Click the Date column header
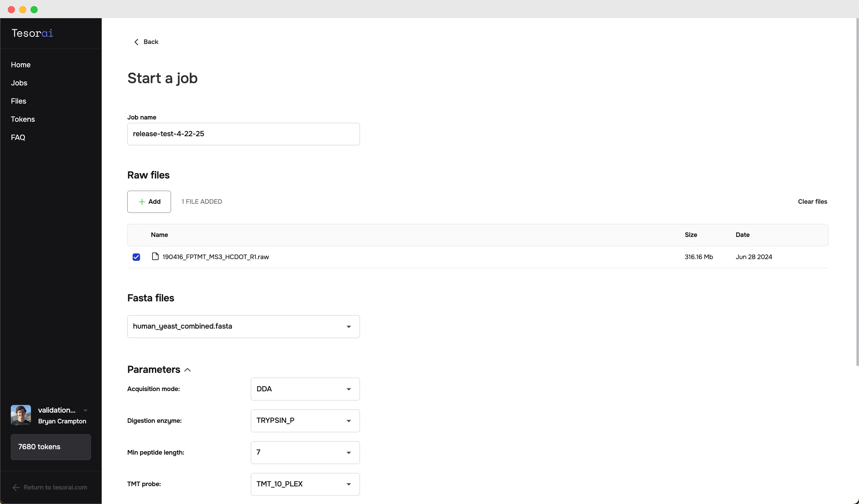The width and height of the screenshot is (859, 504). coord(743,235)
